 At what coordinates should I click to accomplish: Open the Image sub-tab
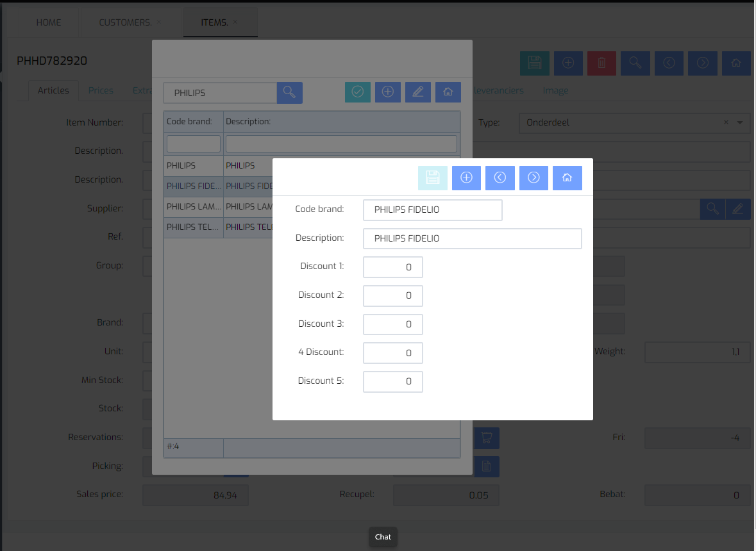click(x=555, y=90)
